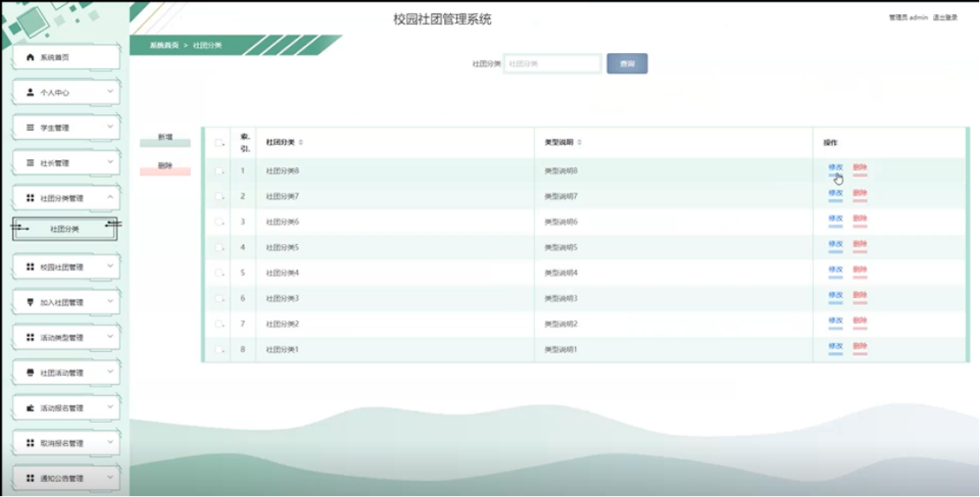Screen dimensions: 980x497
Task: Expand the 社长管理 menu chevron
Action: pyautogui.click(x=110, y=163)
